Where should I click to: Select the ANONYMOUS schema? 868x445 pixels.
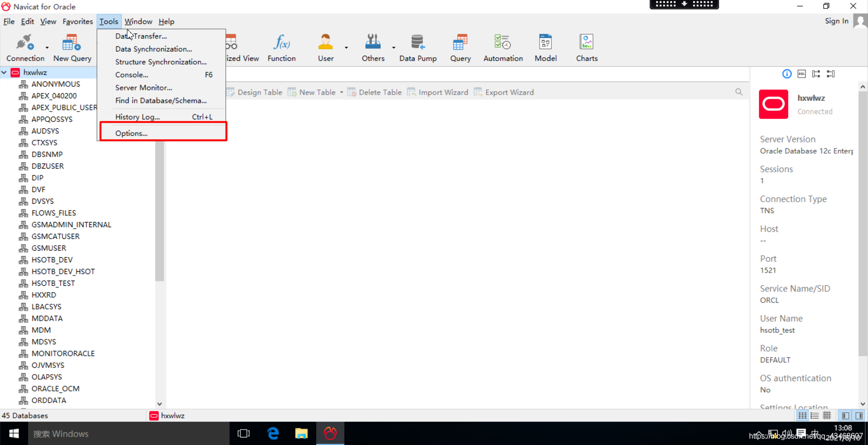[x=56, y=84]
